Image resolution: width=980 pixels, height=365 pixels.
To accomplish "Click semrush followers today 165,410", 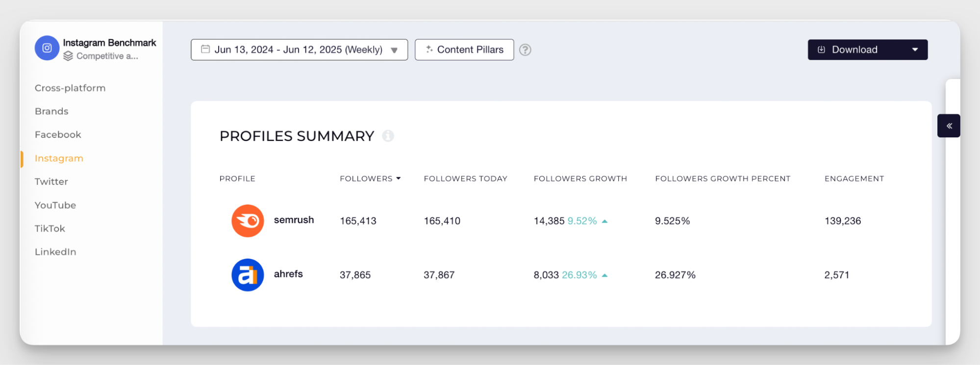I will [442, 221].
